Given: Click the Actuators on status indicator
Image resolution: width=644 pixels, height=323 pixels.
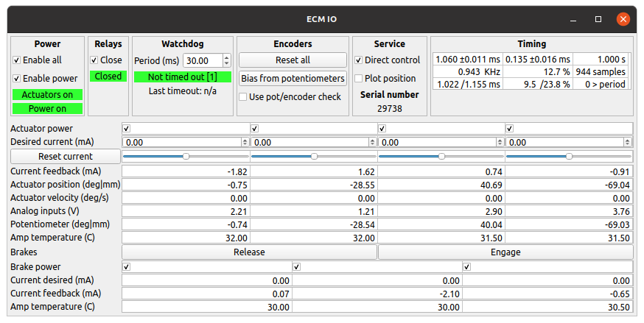Looking at the screenshot, I should click(47, 95).
